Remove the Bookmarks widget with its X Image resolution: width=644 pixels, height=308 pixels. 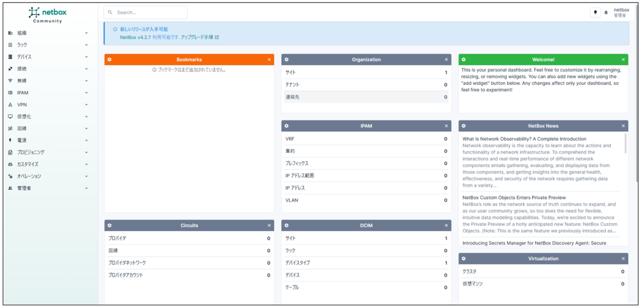[269, 60]
